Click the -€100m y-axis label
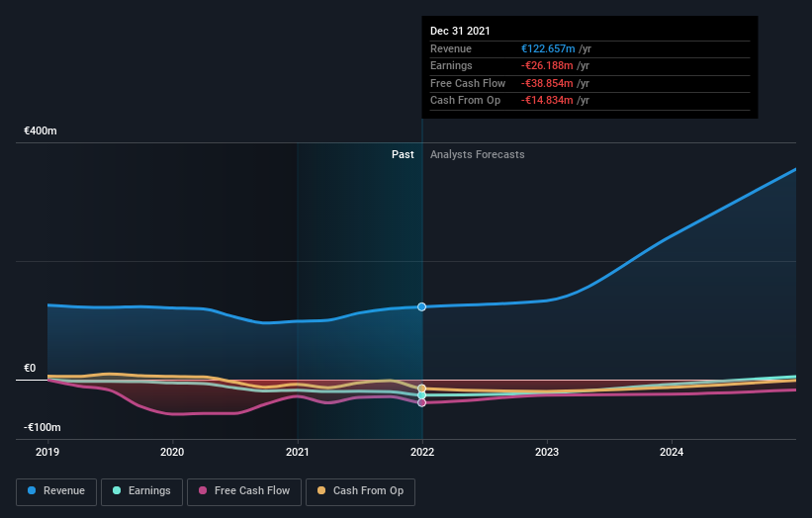The height and width of the screenshot is (518, 812). point(42,427)
